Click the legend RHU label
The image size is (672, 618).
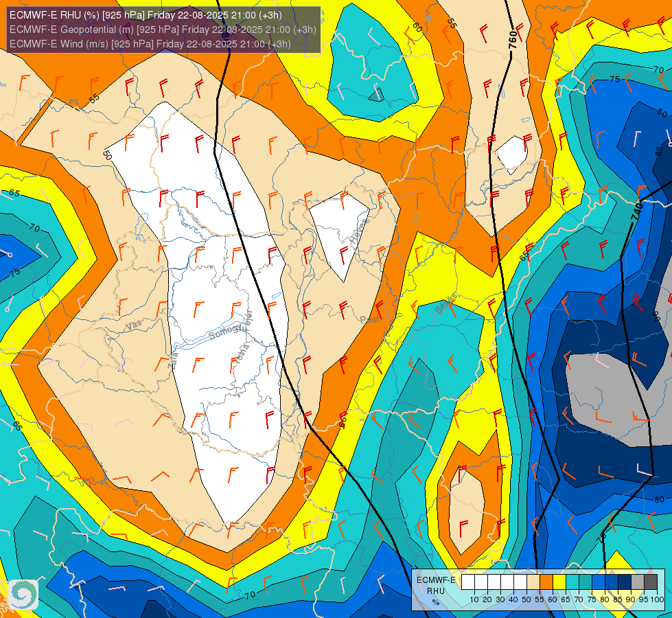(436, 591)
